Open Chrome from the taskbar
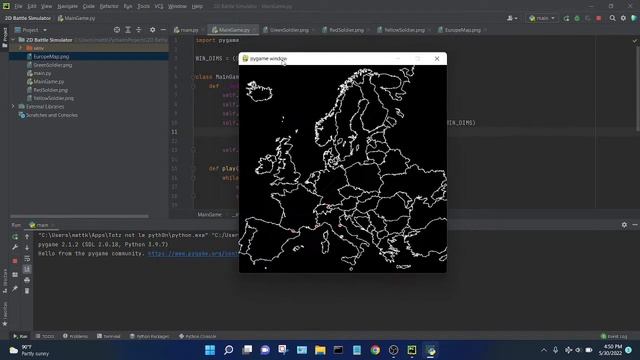Viewport: 640px width, 360px height. (375, 350)
